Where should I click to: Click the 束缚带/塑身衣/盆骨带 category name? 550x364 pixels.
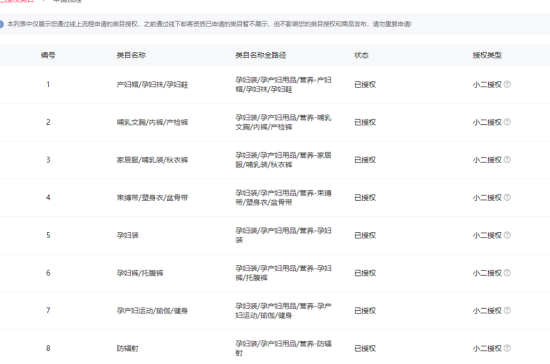coord(152,197)
